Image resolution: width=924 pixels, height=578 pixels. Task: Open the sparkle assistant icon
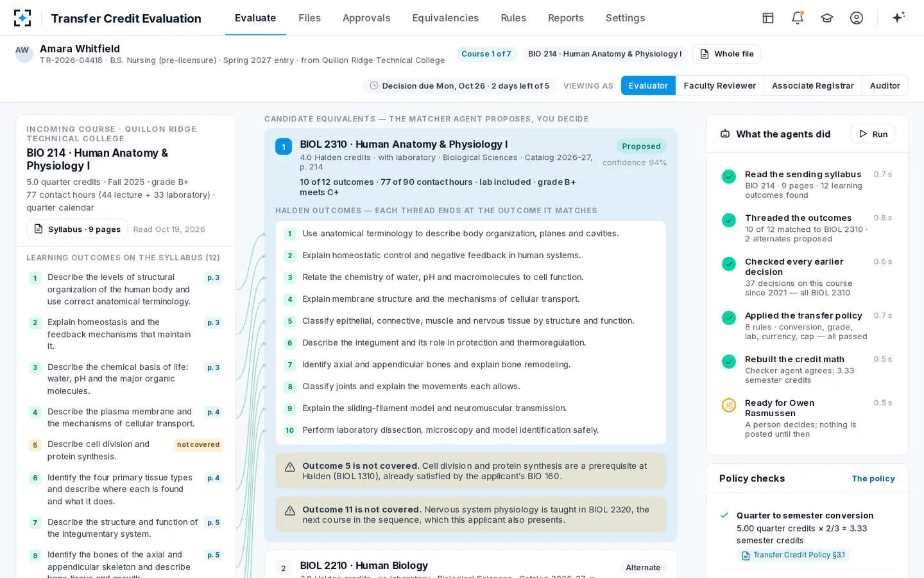pyautogui.click(x=898, y=17)
